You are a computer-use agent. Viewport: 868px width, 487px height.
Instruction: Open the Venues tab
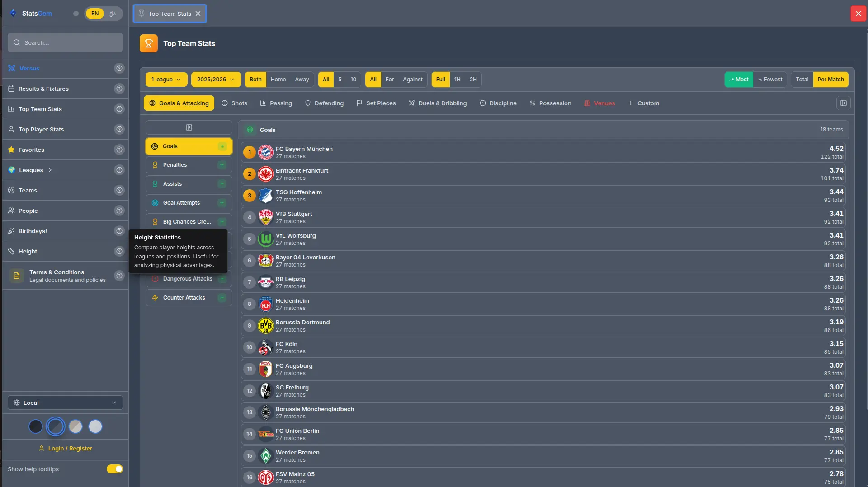pos(599,103)
